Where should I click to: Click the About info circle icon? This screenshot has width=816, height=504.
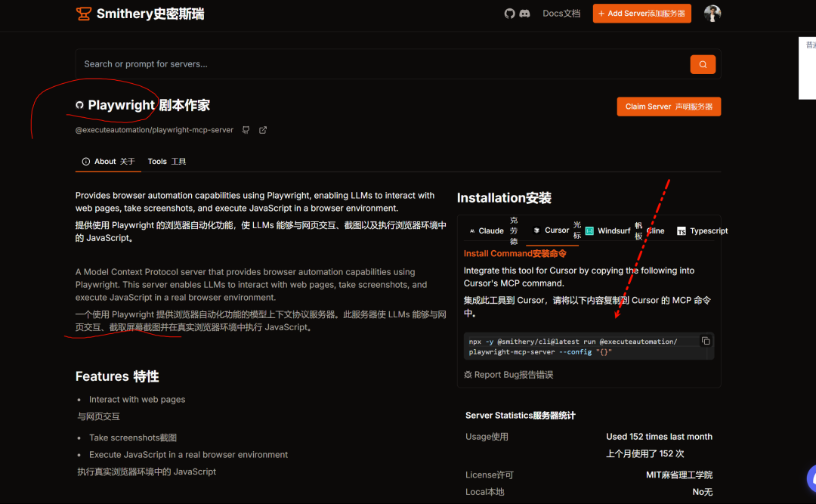tap(86, 162)
